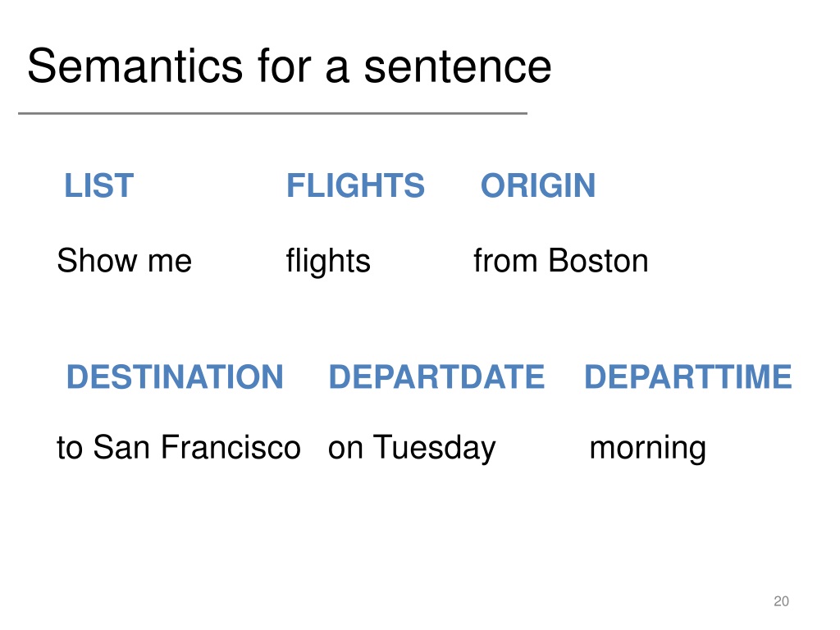840x630 pixels.
Task: Click the horizontal line under the title
Action: coord(272,113)
